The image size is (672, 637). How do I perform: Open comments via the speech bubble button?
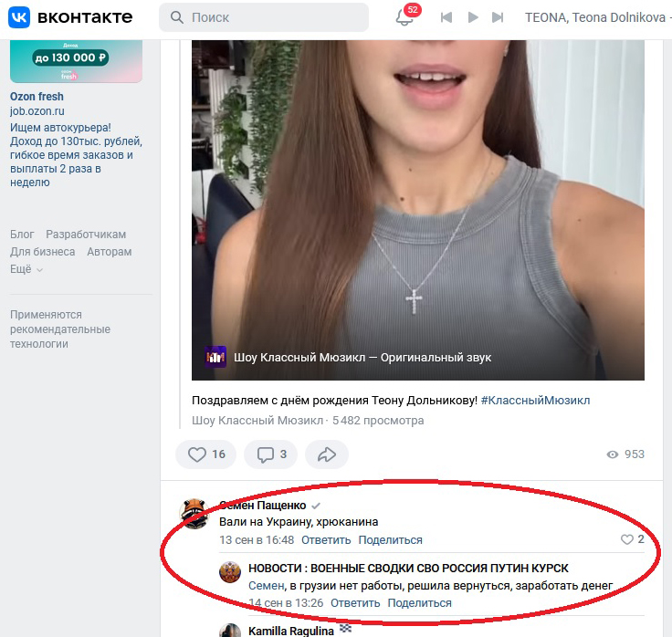271,454
